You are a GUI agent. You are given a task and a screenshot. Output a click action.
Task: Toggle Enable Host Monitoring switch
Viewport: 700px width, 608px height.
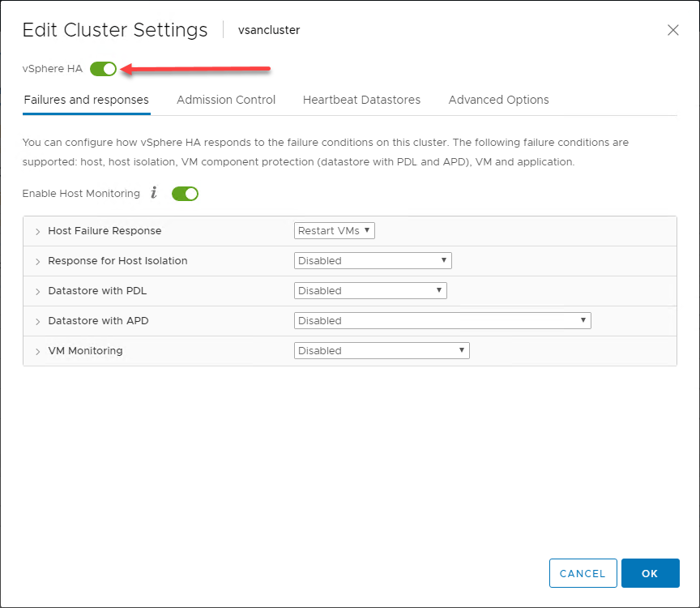[185, 194]
